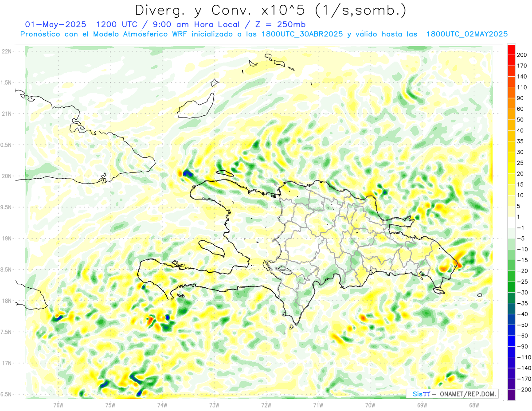The image size is (532, 411).
Task: Click the latitude axis label '20N'
Action: (x=6, y=176)
